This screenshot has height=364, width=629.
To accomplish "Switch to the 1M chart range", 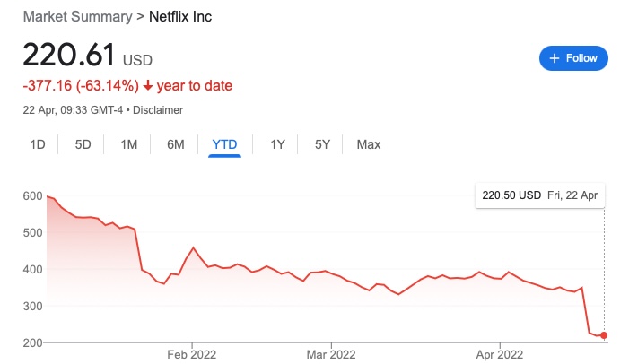I will (129, 144).
